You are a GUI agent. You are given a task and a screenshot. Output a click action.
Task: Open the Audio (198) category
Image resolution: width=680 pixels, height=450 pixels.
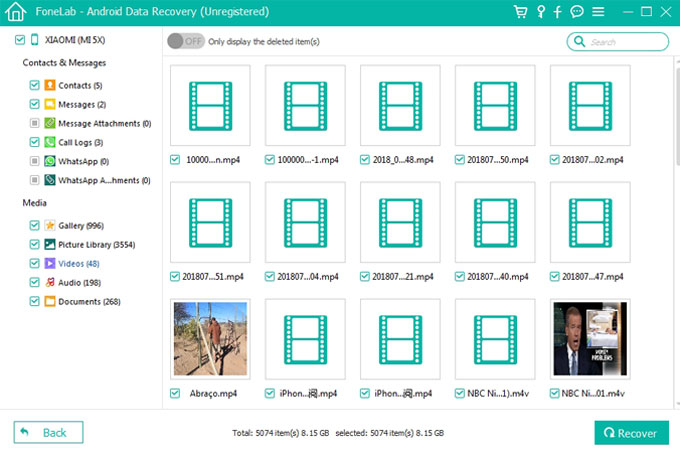79,283
